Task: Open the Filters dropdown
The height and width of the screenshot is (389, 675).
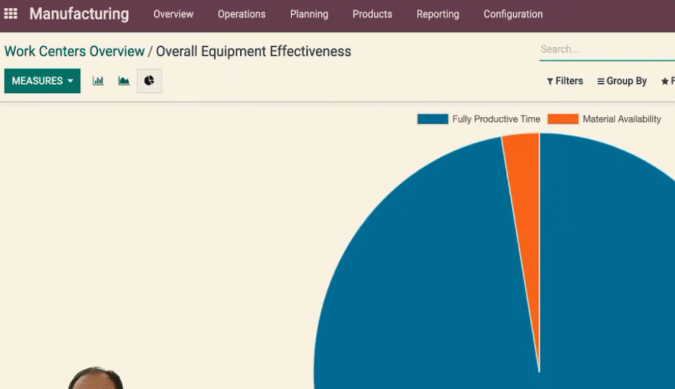Action: click(565, 81)
